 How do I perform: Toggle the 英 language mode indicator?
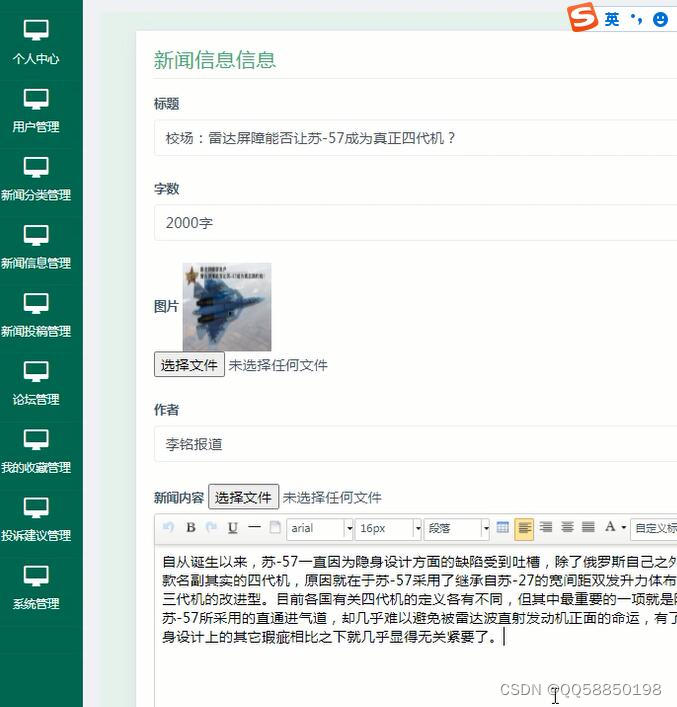coord(612,19)
